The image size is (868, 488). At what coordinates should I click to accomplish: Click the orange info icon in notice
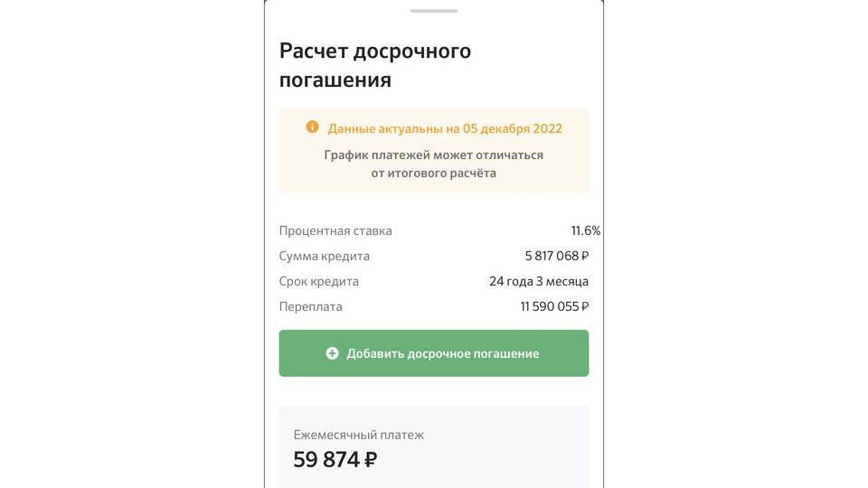tap(312, 127)
